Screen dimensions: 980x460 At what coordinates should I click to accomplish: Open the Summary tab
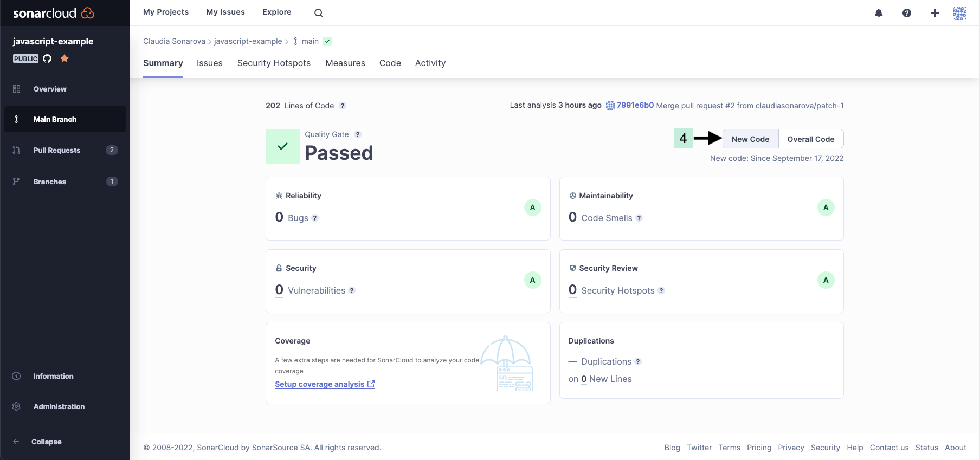[x=163, y=63]
